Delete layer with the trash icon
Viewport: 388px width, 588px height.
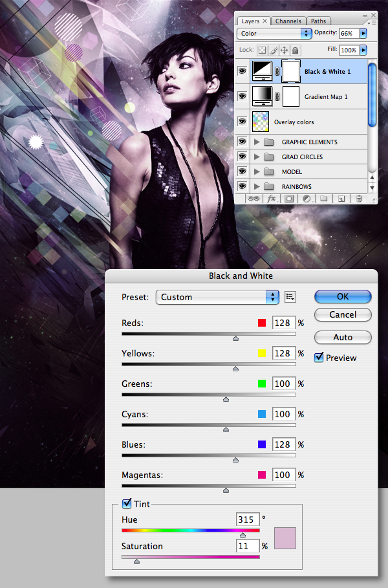pyautogui.click(x=359, y=199)
